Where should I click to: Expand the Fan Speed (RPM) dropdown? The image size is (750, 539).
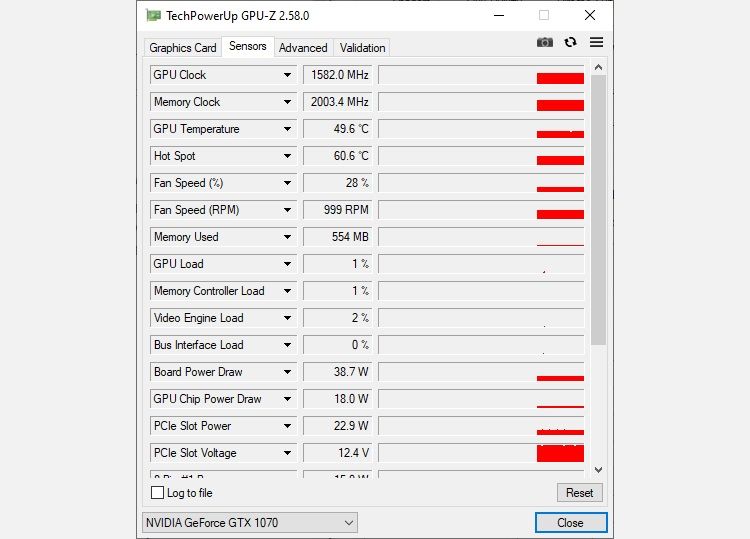287,210
